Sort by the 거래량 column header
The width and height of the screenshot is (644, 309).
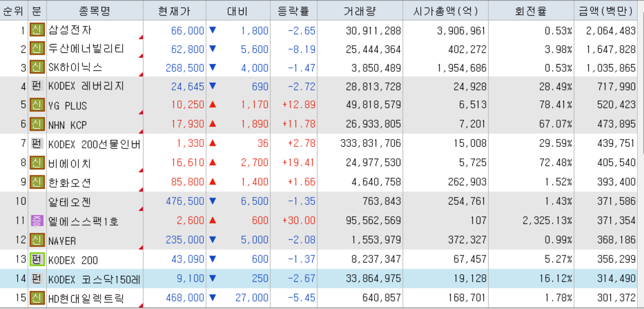point(360,10)
